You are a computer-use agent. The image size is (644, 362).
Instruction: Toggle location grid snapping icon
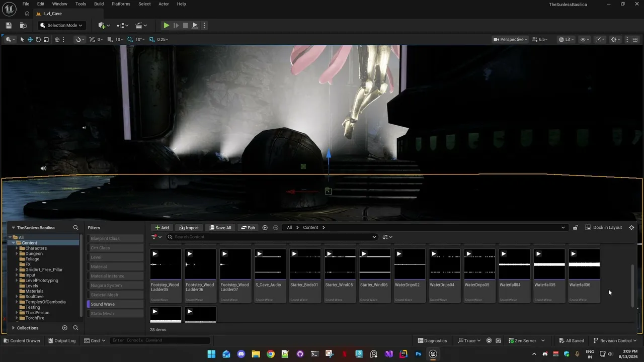pyautogui.click(x=110, y=39)
